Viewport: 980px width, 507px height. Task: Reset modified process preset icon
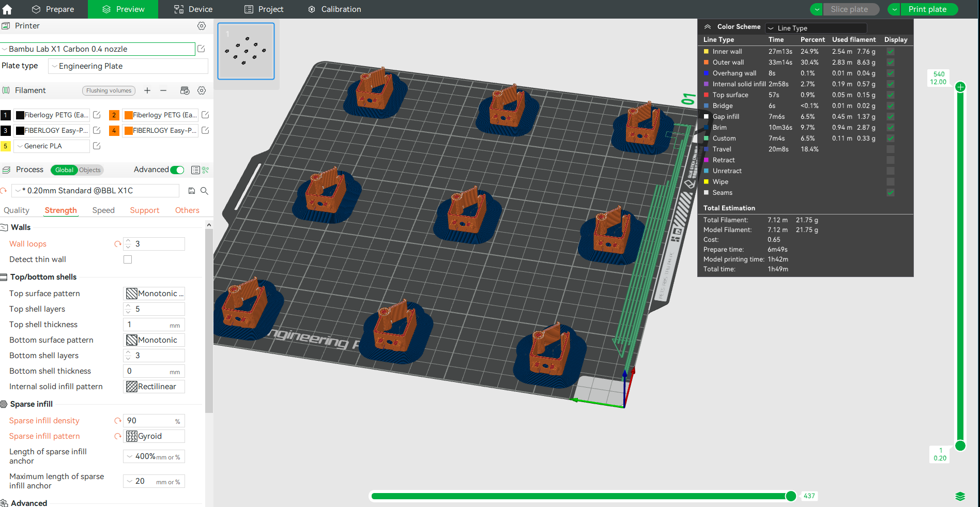pos(4,191)
